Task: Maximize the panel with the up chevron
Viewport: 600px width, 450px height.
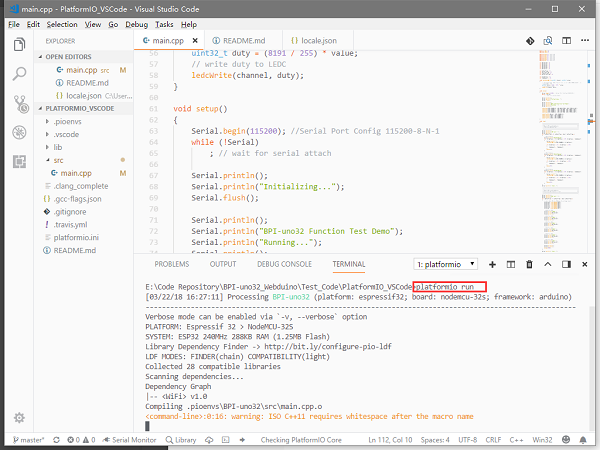Action: [x=550, y=264]
